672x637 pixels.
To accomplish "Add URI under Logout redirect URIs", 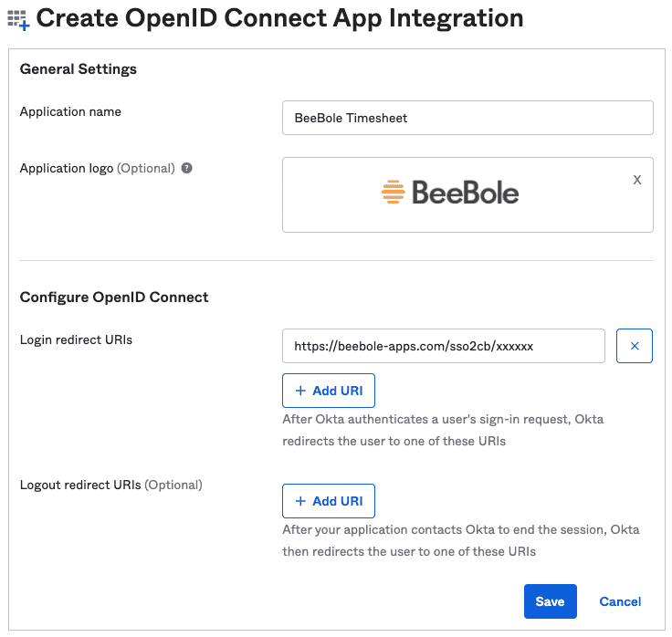I will [x=329, y=501].
